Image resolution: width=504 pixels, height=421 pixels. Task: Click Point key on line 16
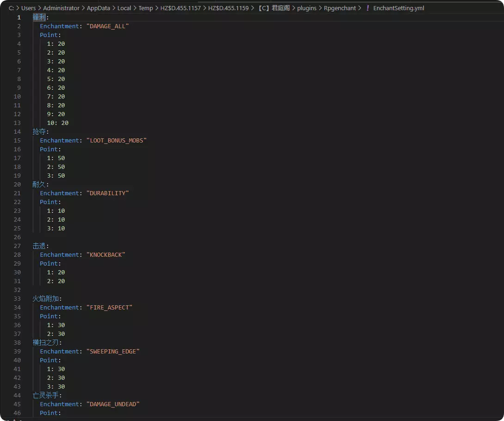(49, 149)
